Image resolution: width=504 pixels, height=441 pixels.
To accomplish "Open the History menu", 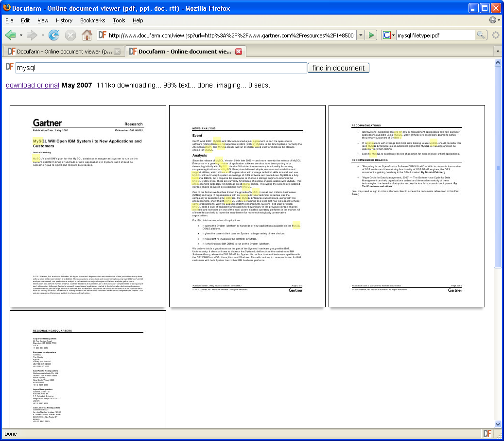I will click(x=64, y=20).
